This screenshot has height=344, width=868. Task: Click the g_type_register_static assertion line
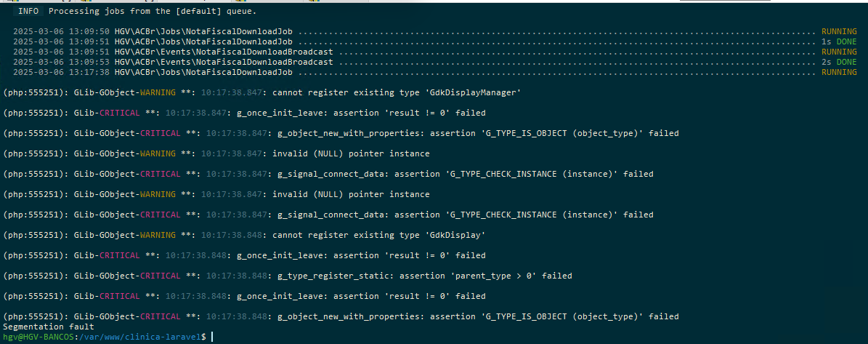point(288,276)
